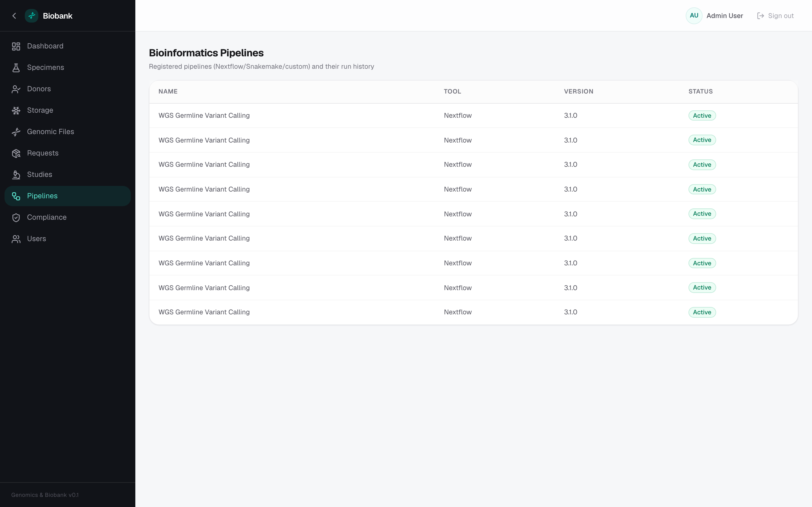Screen dimensions: 812x507
Task: Open the Admin User profile name
Action: 725,16
